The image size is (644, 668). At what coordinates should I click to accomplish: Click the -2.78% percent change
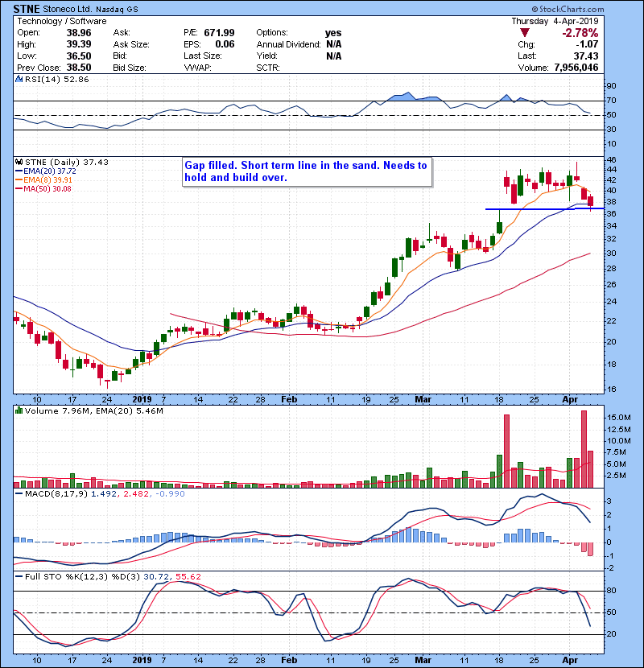(x=580, y=33)
